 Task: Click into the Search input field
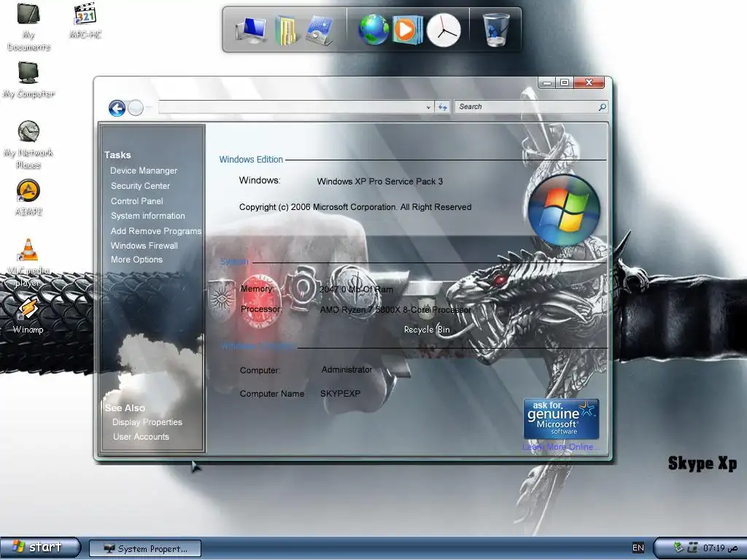click(x=527, y=106)
